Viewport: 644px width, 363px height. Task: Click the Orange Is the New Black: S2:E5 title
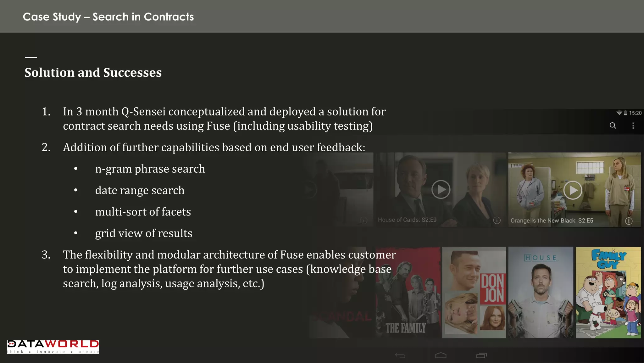tap(552, 221)
